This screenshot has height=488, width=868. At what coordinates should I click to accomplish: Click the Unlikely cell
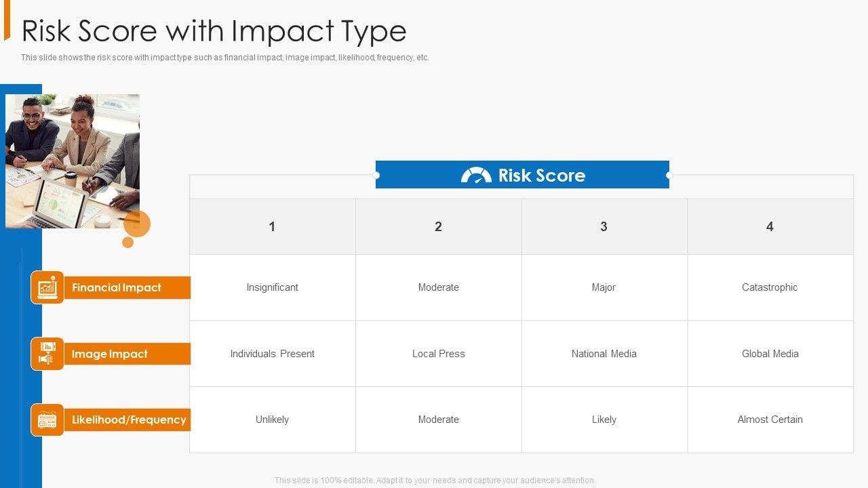pyautogui.click(x=272, y=420)
